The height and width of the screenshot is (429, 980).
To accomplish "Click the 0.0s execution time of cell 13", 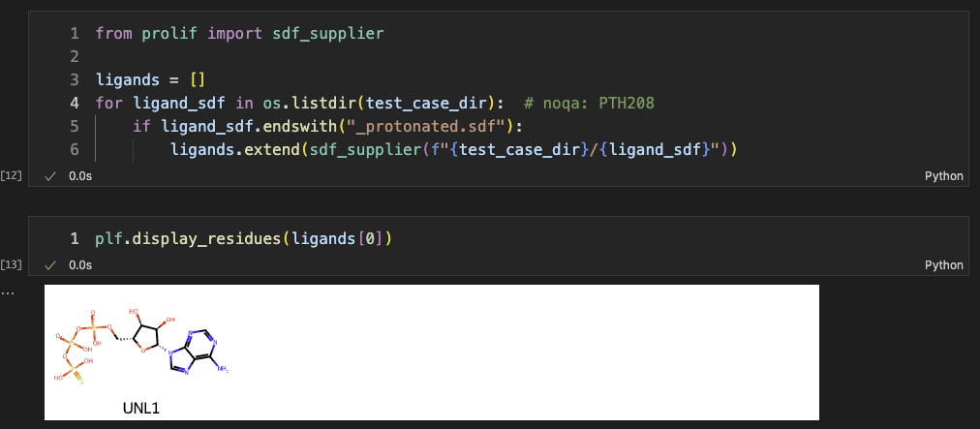I will click(x=80, y=265).
